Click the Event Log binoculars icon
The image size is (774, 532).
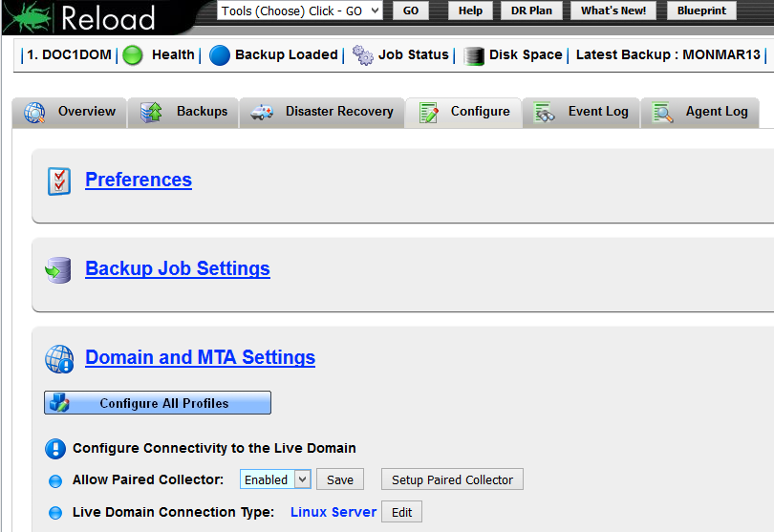545,112
